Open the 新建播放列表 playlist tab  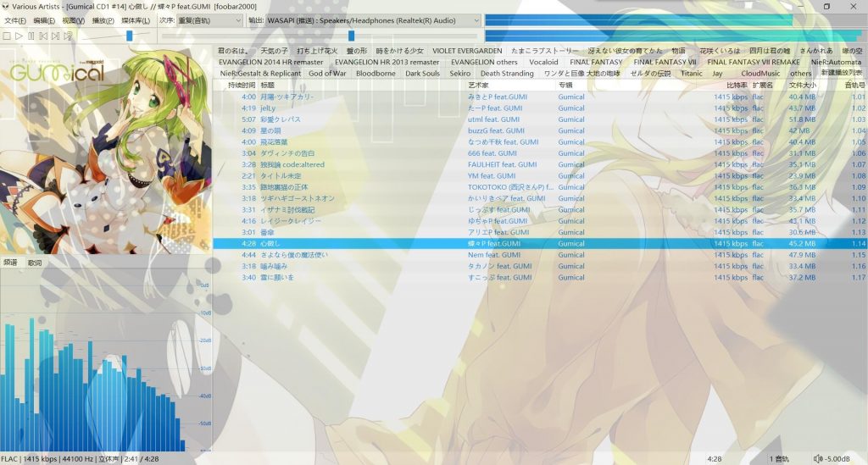842,73
